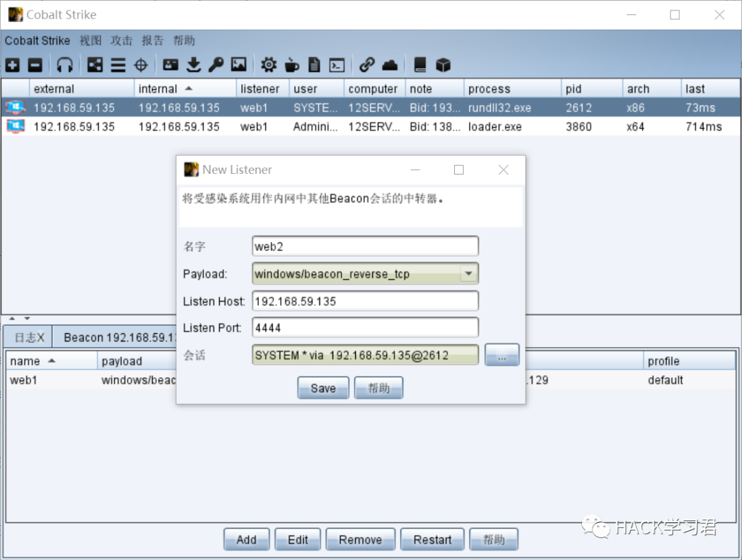This screenshot has width=742, height=560.
Task: Sort by the last column header
Action: click(x=711, y=89)
